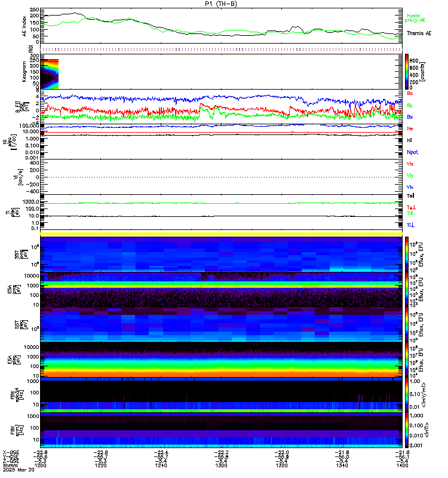Click the 1300 time tick label

(221, 465)
